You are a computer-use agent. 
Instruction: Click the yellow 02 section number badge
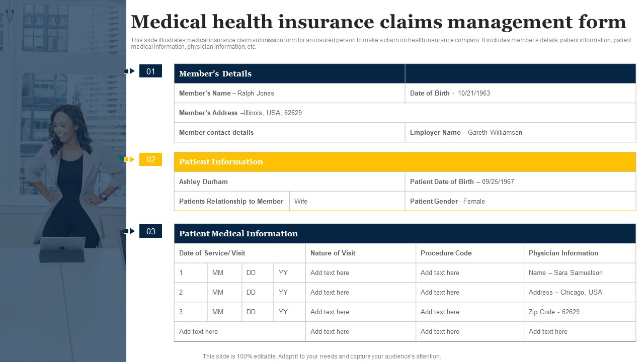[150, 159]
